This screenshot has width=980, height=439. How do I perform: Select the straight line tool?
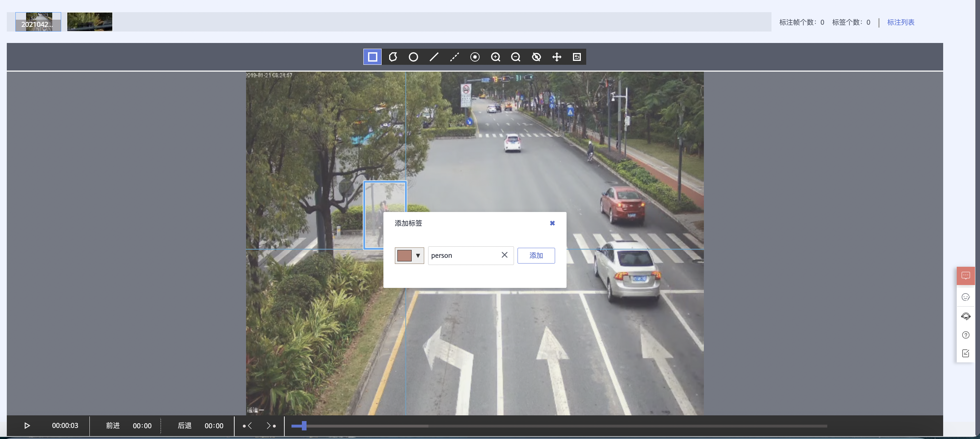click(434, 57)
